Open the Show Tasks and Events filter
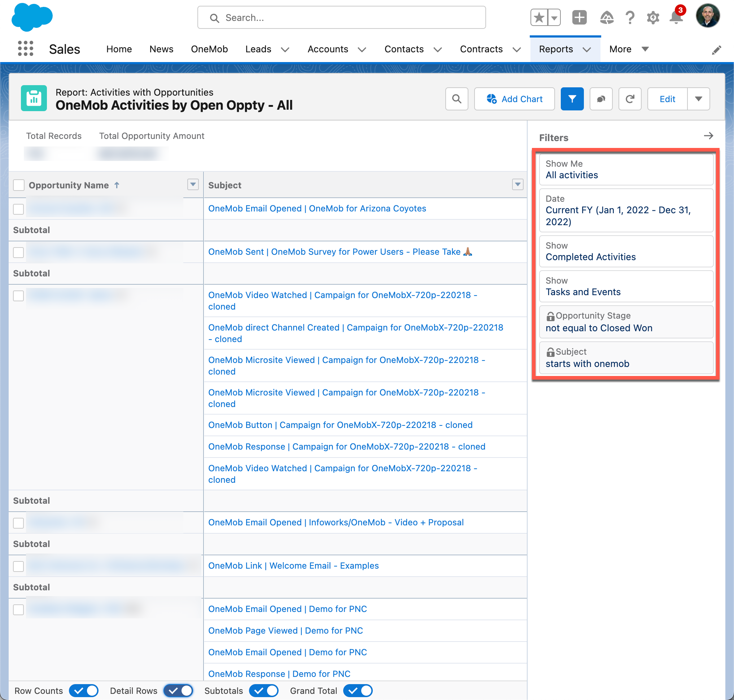The width and height of the screenshot is (734, 700). (x=626, y=286)
